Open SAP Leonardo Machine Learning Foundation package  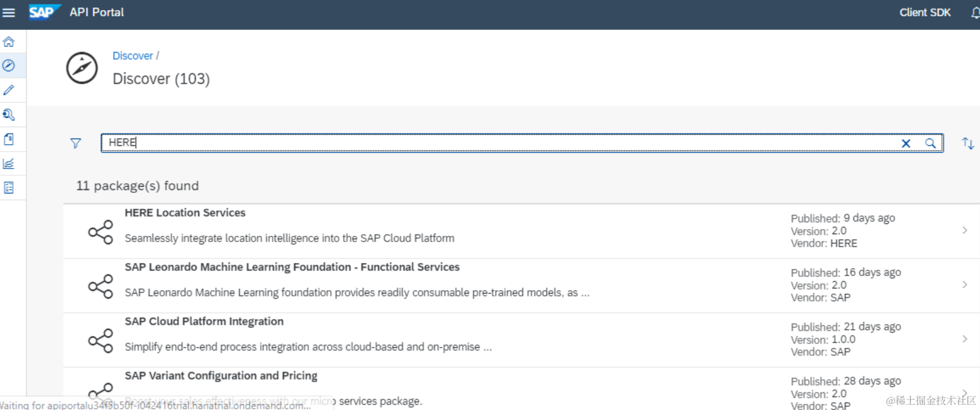292,267
